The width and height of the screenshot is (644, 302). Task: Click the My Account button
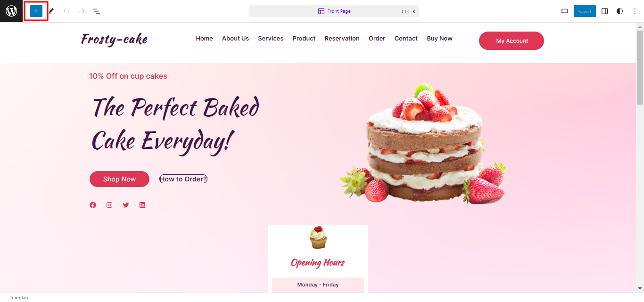click(x=512, y=41)
